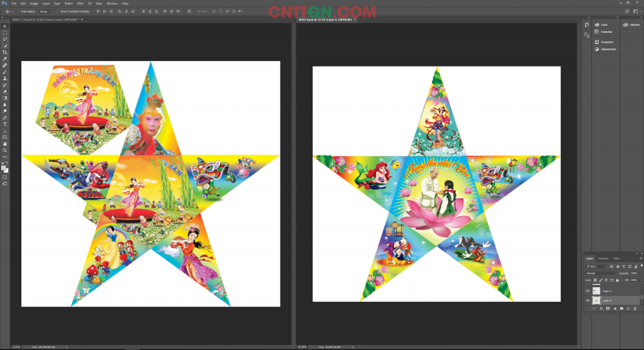
Task: Select the Brush tool
Action: pos(5,72)
